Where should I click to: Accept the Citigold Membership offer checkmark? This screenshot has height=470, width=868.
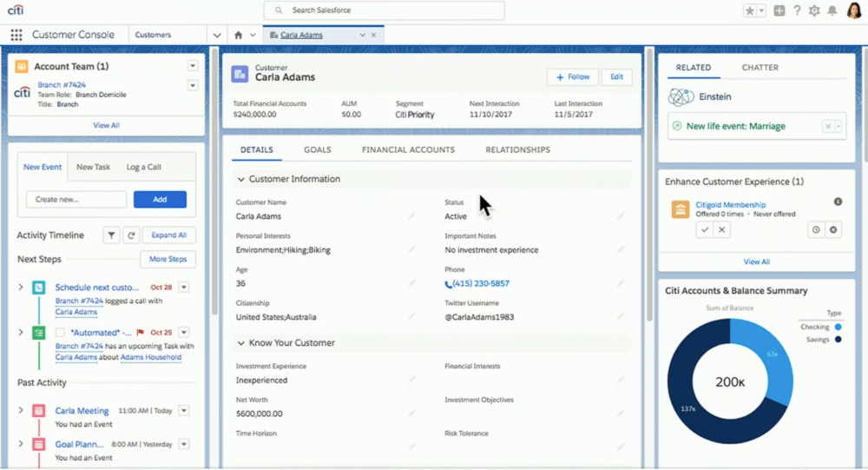point(705,229)
